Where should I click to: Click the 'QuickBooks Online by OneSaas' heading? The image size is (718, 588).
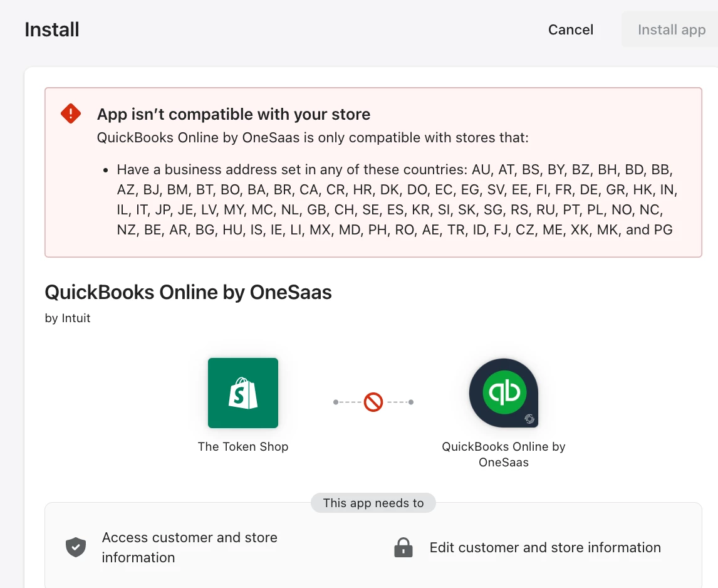point(188,292)
